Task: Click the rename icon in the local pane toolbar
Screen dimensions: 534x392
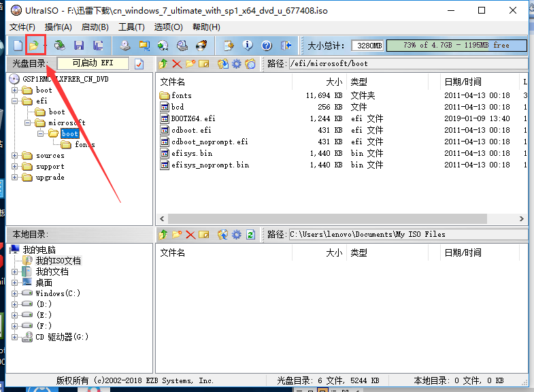Action: pyautogui.click(x=204, y=235)
